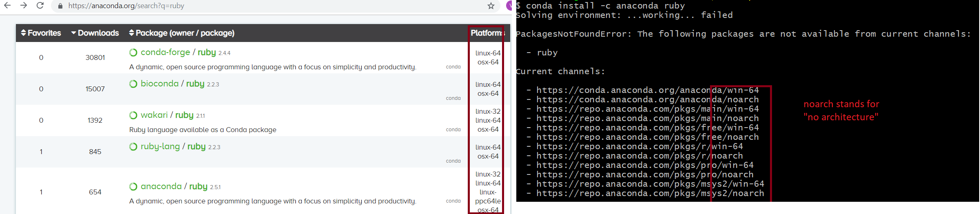980x214 pixels.
Task: Bookmark page with the star icon
Action: [x=491, y=6]
